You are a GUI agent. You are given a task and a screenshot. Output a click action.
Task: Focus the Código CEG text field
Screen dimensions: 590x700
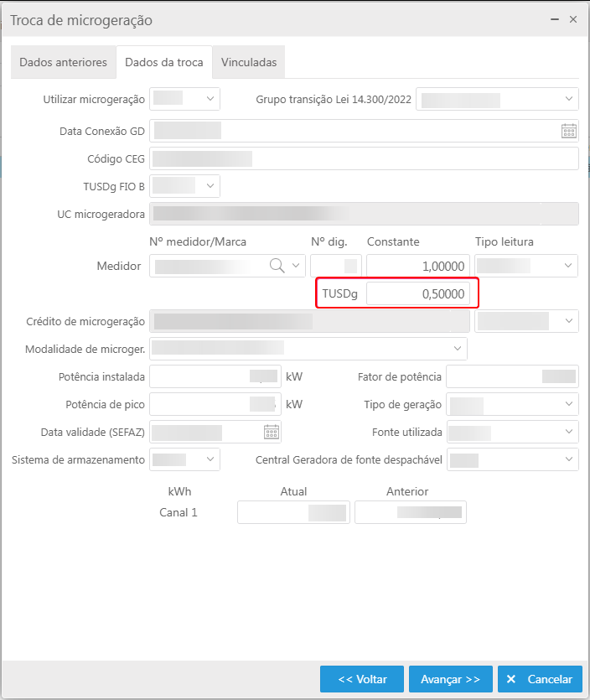[364, 158]
